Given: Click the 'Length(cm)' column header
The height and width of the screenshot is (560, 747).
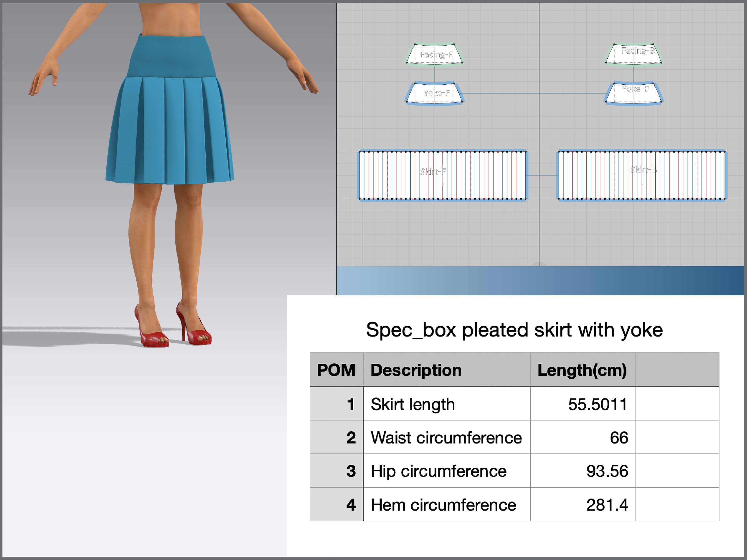Looking at the screenshot, I should coord(583,370).
